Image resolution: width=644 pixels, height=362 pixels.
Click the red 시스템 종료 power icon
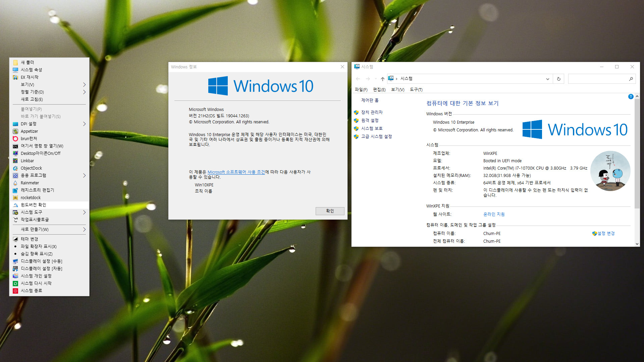pos(15,291)
